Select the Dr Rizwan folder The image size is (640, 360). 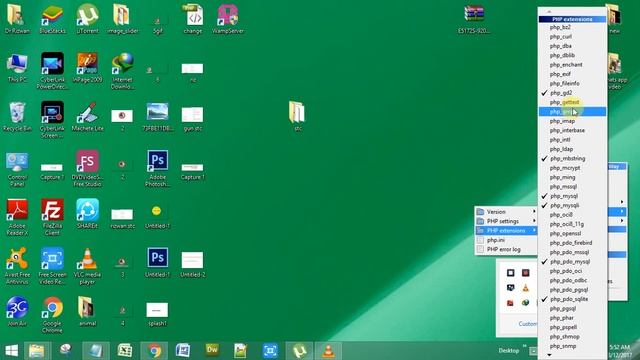point(17,19)
